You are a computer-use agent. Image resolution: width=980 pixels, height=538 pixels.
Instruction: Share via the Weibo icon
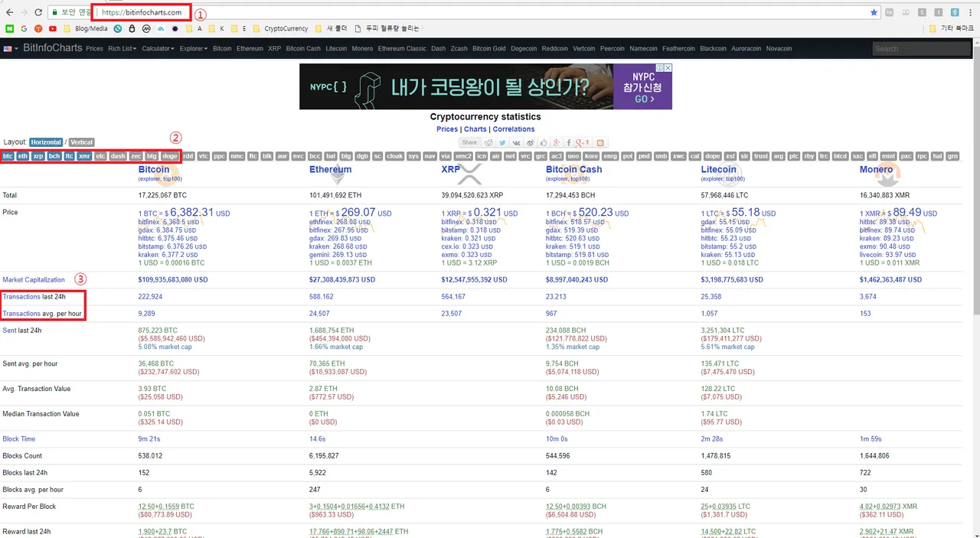click(x=530, y=143)
